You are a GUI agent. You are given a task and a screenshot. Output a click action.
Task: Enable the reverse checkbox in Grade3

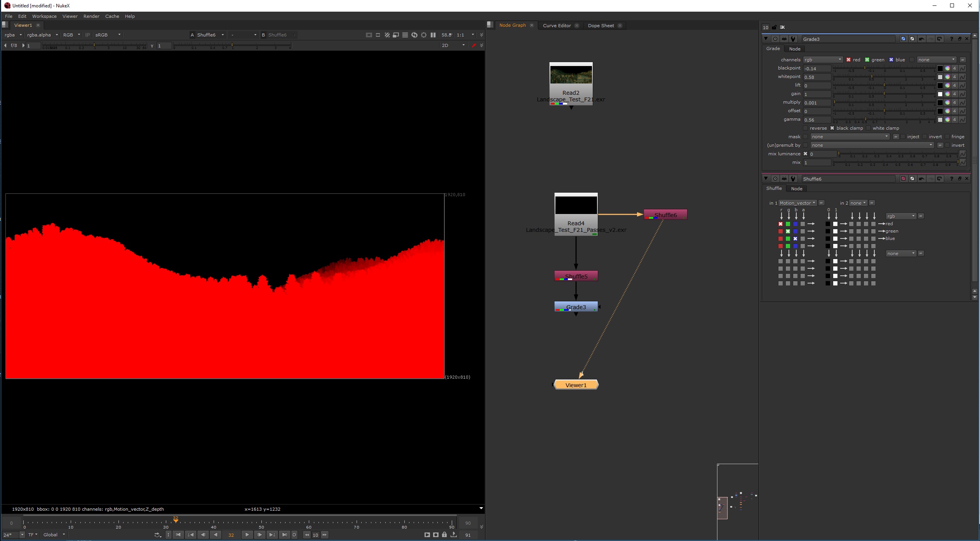[x=806, y=128]
